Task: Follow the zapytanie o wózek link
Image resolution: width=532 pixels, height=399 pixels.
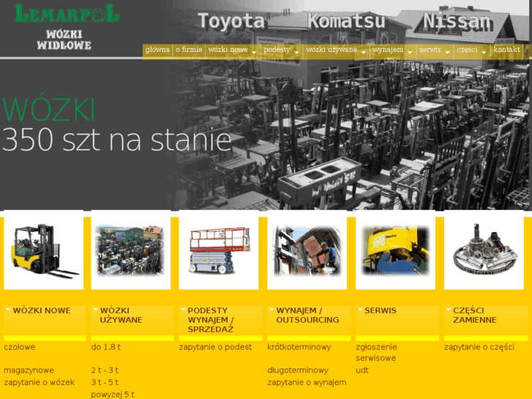Action: pyautogui.click(x=39, y=382)
